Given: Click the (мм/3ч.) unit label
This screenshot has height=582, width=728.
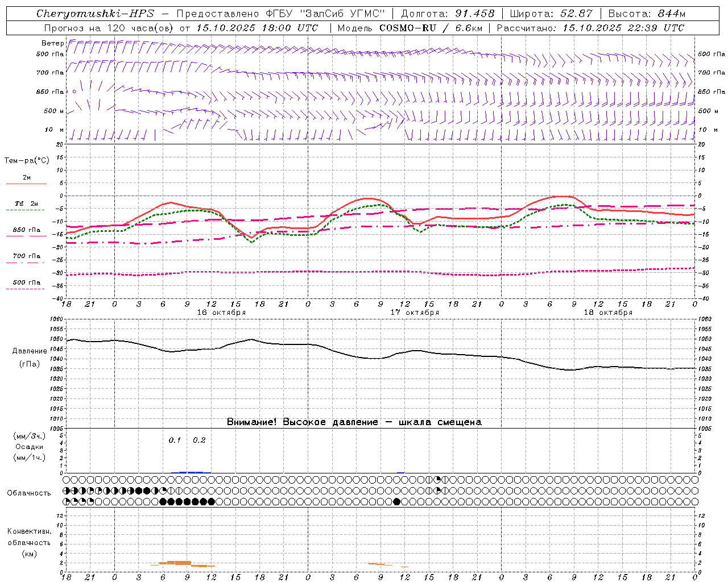Looking at the screenshot, I should click(29, 436).
